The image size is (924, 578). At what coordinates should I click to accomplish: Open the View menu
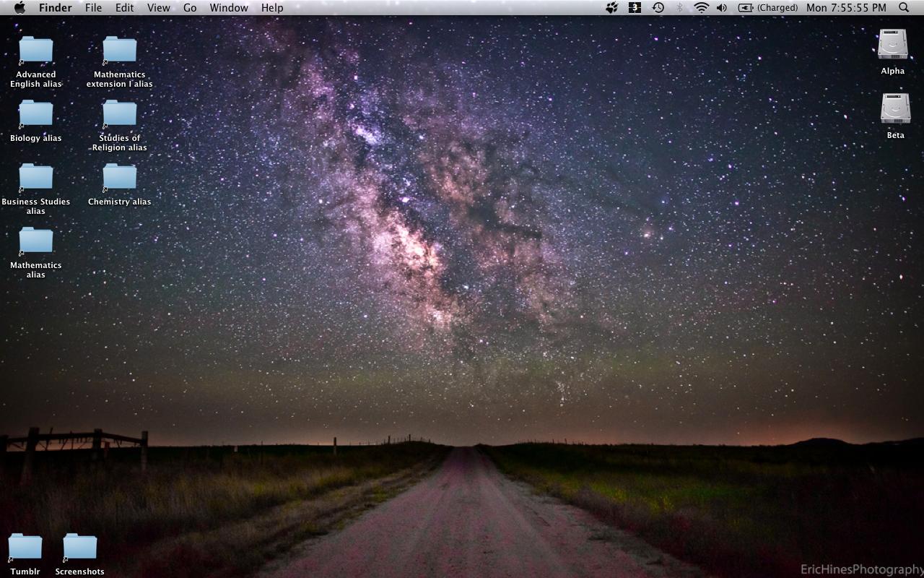[x=158, y=7]
